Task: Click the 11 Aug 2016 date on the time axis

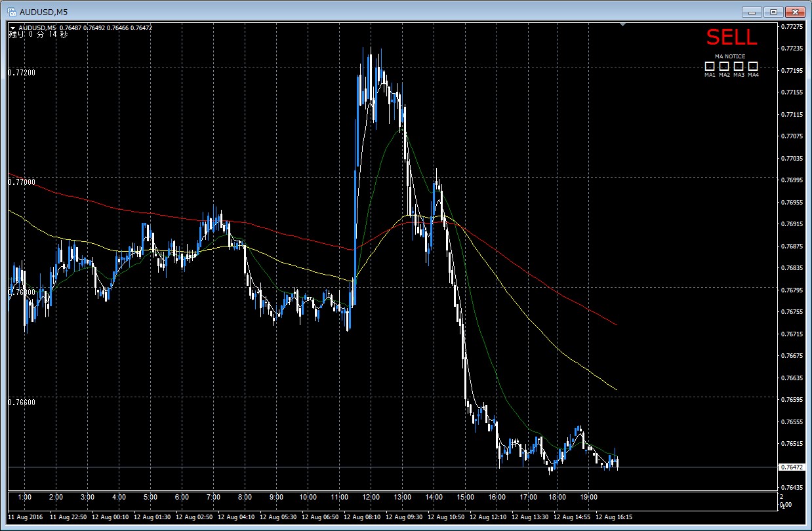Action: (26, 517)
